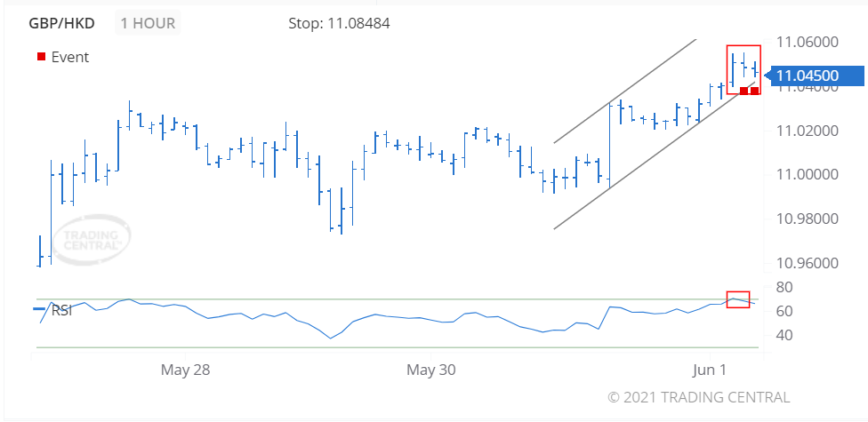Click the blue RSI legend line icon
868x422 pixels.
[x=40, y=309]
